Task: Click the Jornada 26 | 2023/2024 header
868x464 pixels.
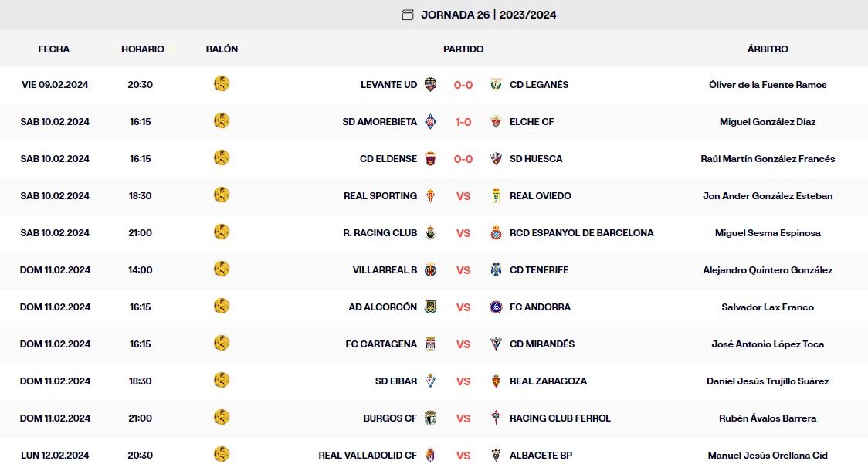Action: tap(488, 15)
